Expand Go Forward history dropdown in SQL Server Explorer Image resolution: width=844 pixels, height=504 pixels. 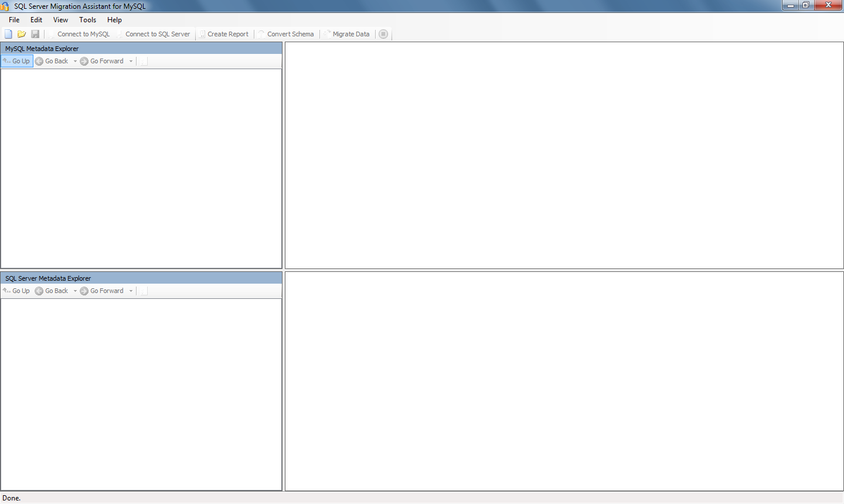coord(131,291)
